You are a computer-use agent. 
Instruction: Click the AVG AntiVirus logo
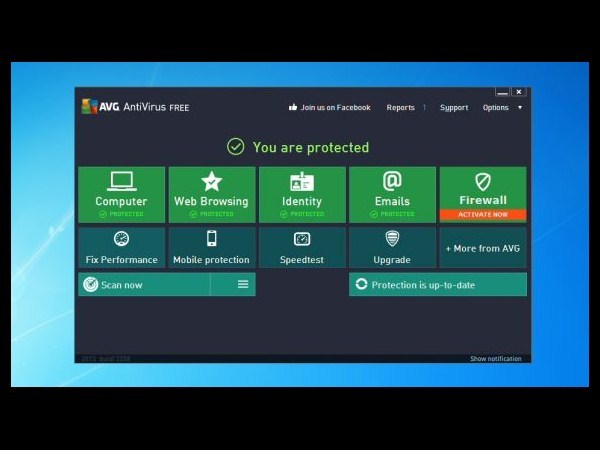135,107
